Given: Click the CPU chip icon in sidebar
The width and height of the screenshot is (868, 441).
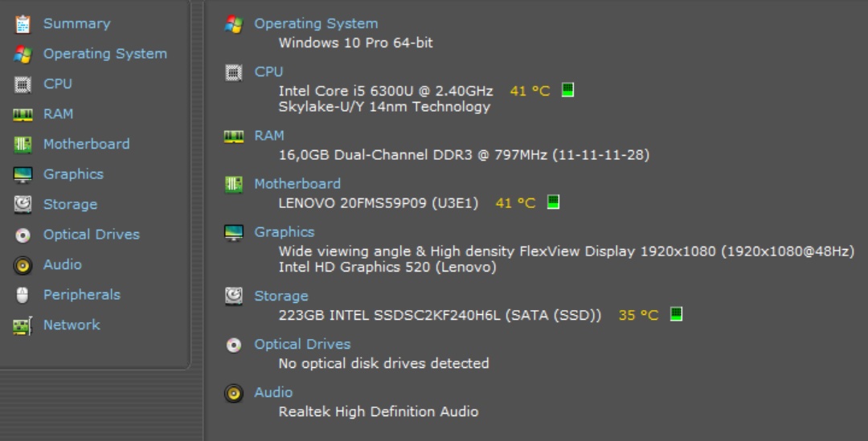Looking at the screenshot, I should pyautogui.click(x=23, y=84).
